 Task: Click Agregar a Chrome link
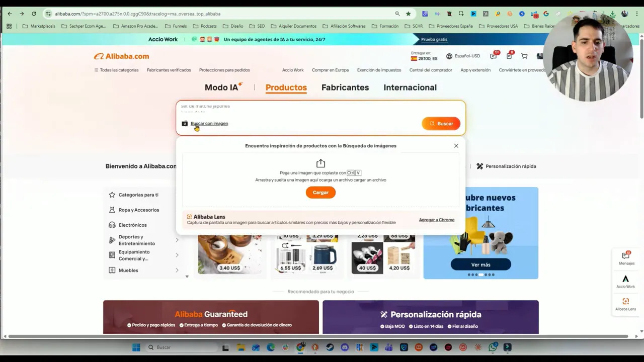(x=437, y=220)
